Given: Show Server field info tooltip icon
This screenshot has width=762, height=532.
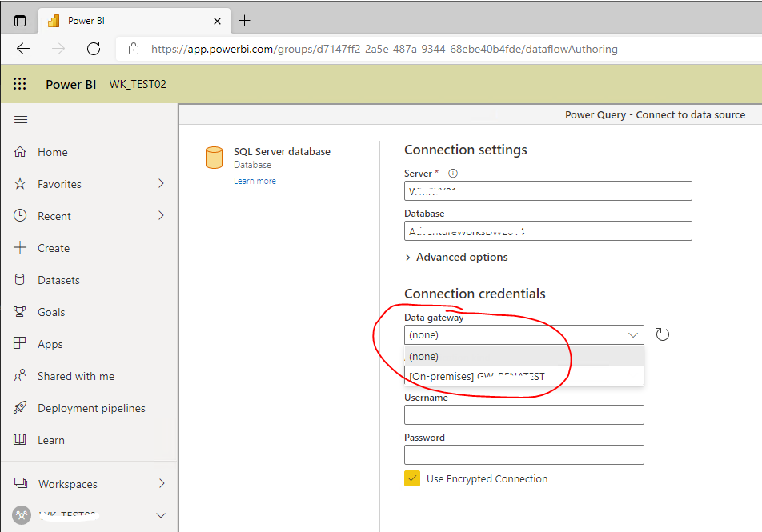Looking at the screenshot, I should pos(453,174).
